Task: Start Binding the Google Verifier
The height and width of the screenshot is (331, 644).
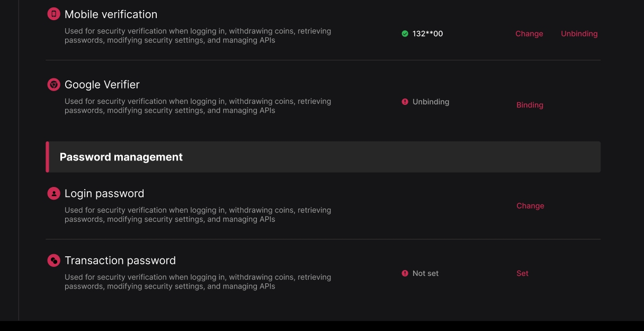Action: (530, 105)
